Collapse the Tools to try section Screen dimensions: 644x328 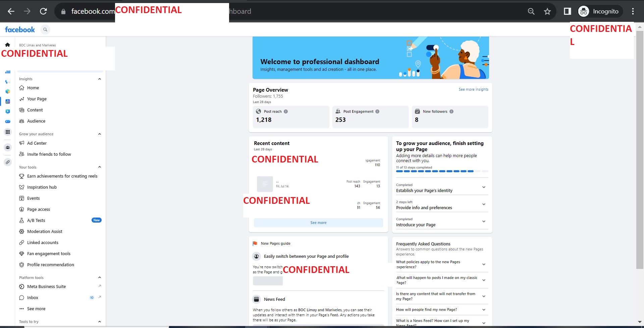[99, 322]
